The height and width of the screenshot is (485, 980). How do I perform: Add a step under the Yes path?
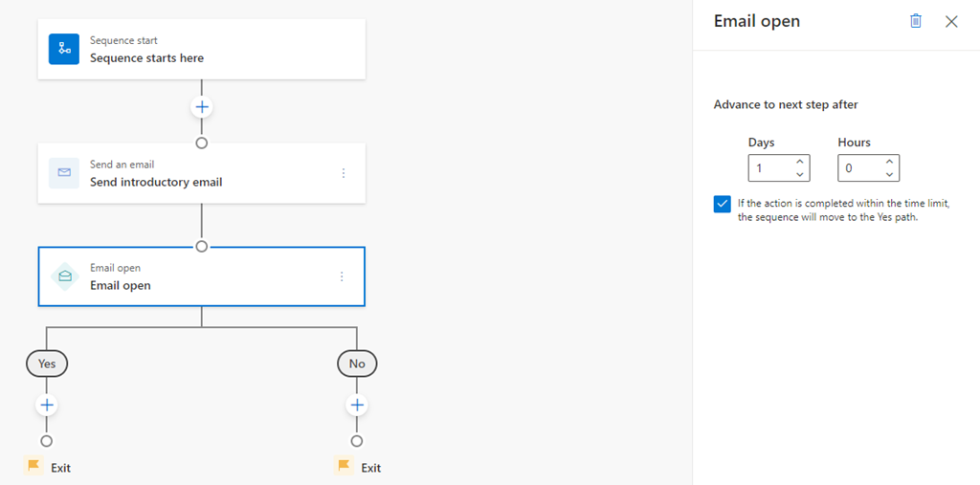coord(47,406)
